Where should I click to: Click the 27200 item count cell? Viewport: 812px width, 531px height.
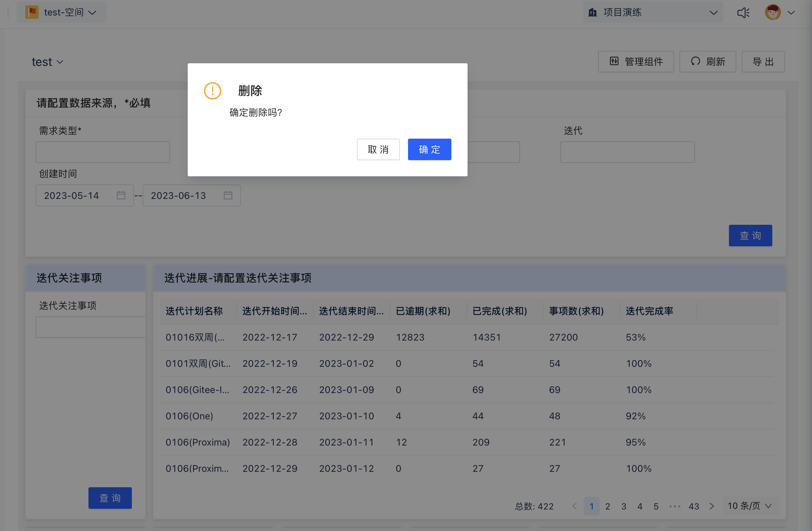[x=563, y=337]
